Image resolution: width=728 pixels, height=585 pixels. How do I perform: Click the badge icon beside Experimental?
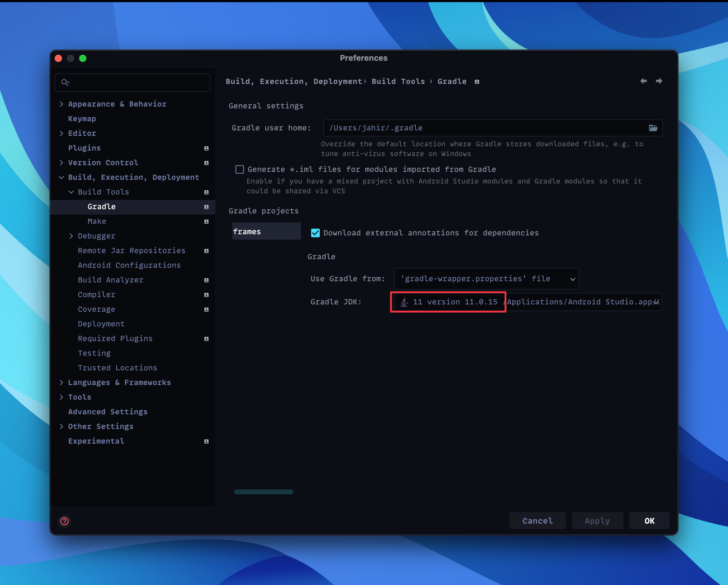tap(206, 441)
